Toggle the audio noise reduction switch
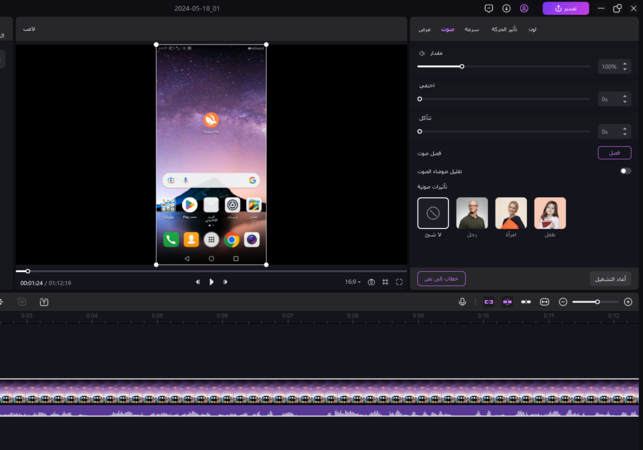 625,171
